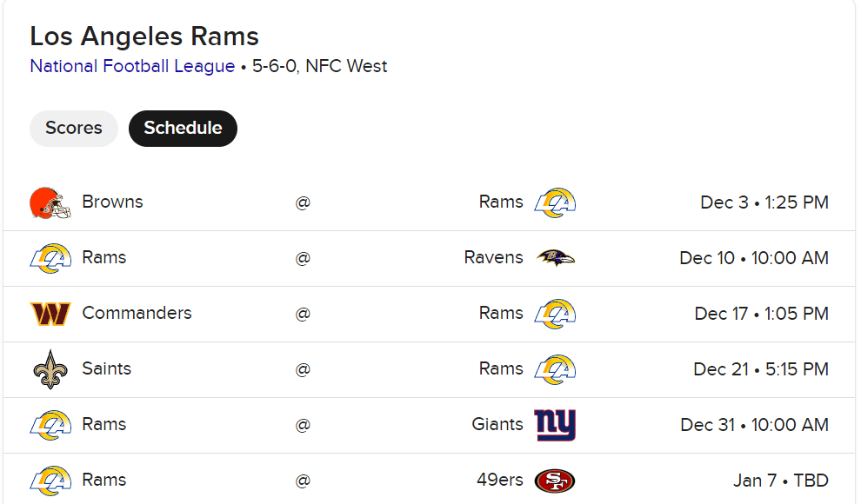Click the Commanders W logo
Screen dimensions: 861x504
tap(50, 314)
